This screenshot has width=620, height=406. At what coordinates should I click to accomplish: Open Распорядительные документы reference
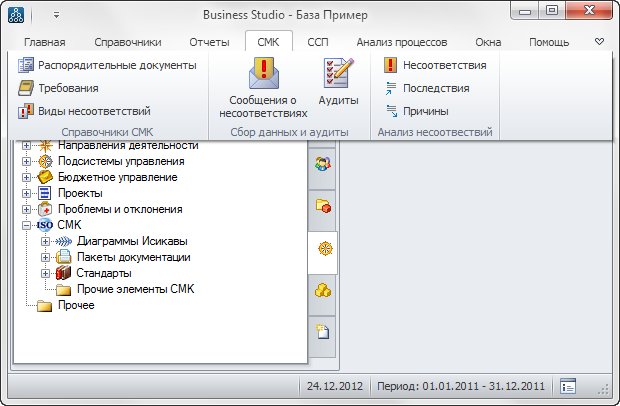coord(107,65)
